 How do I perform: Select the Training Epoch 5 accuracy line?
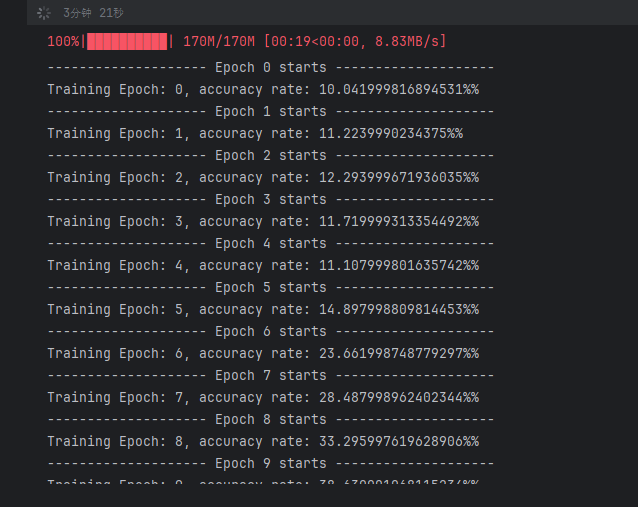[x=263, y=309]
